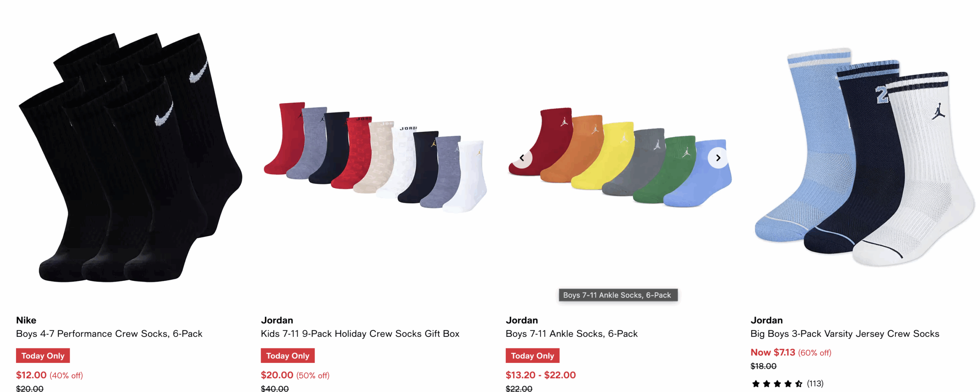Open the Jordan 9-pack holiday socks image
Screen dimensions: 980x392
coord(375,157)
